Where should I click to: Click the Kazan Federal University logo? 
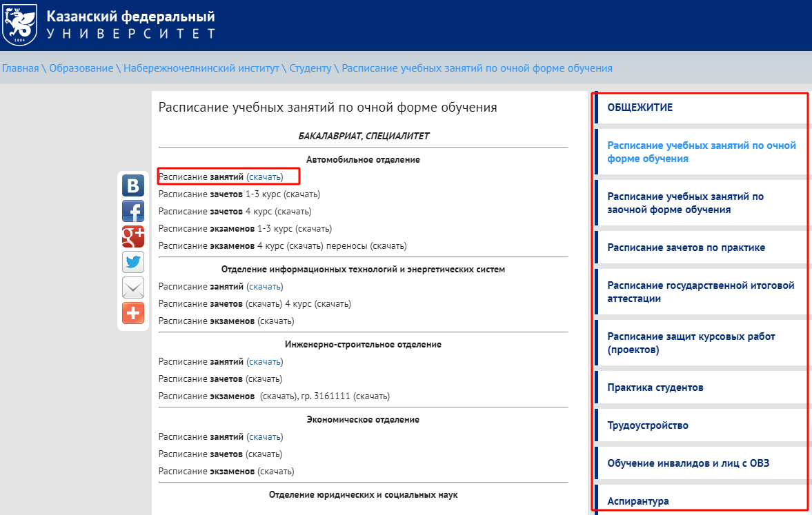click(x=21, y=24)
